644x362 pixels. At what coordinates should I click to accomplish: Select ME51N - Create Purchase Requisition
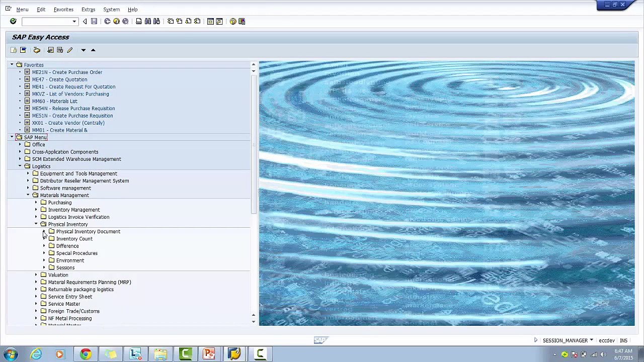point(72,116)
